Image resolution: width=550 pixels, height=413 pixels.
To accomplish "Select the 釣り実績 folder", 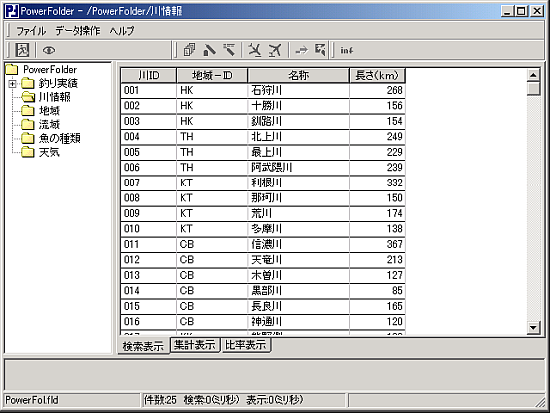I will [58, 83].
